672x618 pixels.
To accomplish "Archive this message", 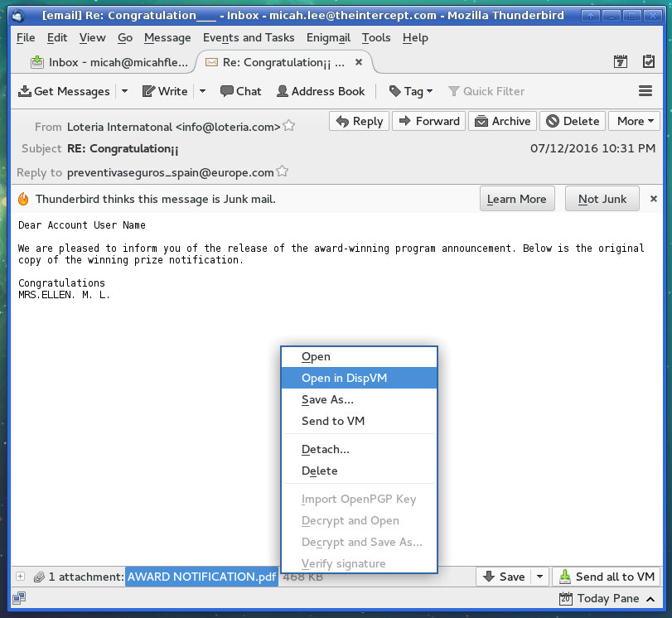I will (x=502, y=121).
